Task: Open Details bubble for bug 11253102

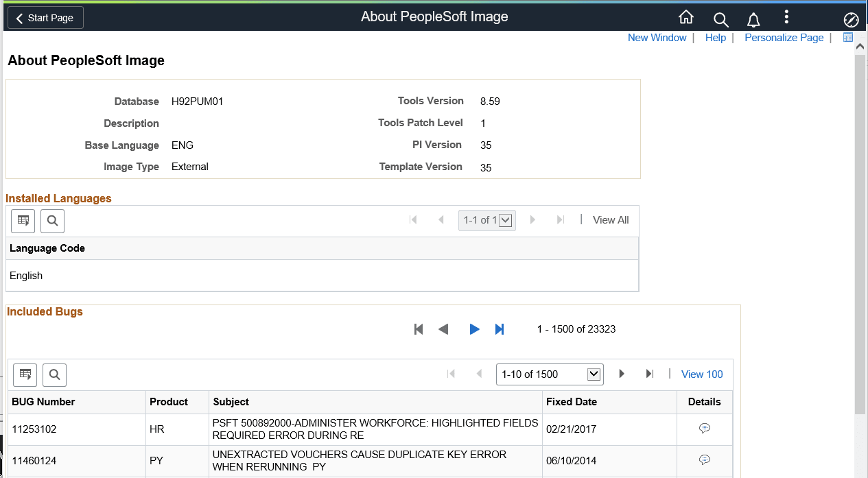Action: coord(705,427)
